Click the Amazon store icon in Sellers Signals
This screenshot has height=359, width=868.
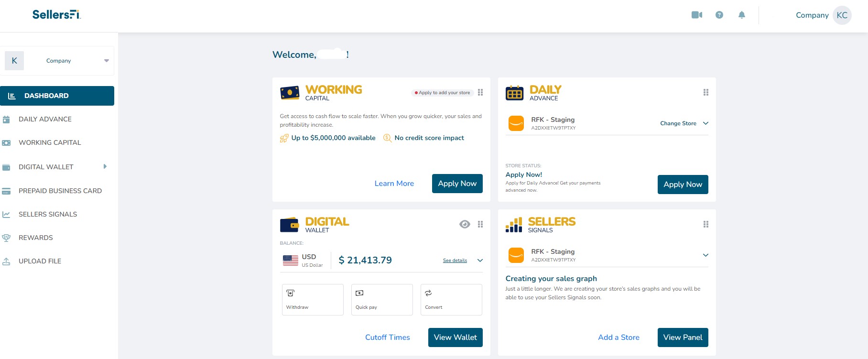[516, 255]
